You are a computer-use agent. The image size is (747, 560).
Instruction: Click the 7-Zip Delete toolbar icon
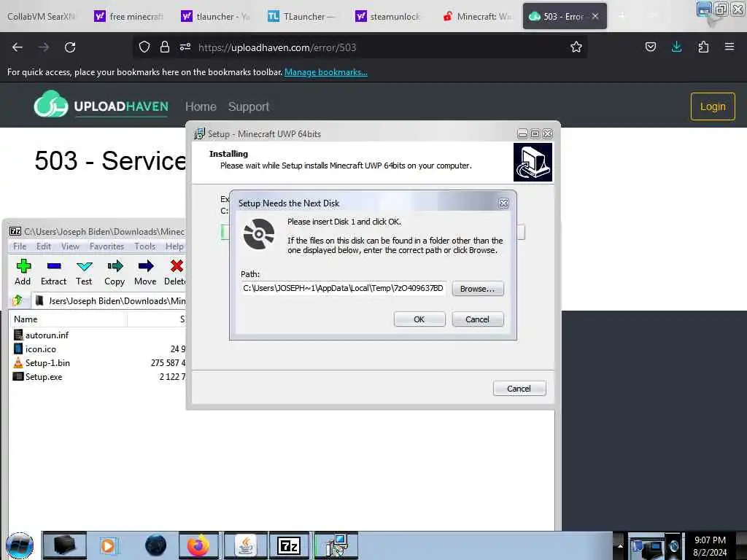point(177,266)
